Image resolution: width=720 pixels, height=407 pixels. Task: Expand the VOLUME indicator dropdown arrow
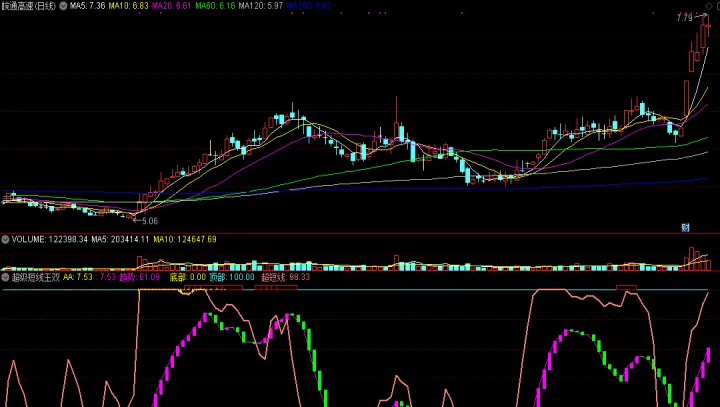coord(5,240)
